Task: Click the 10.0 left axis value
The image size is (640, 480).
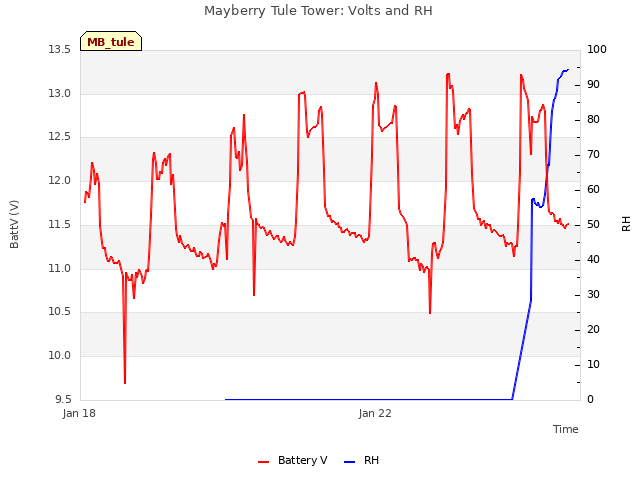Action: click(x=60, y=356)
